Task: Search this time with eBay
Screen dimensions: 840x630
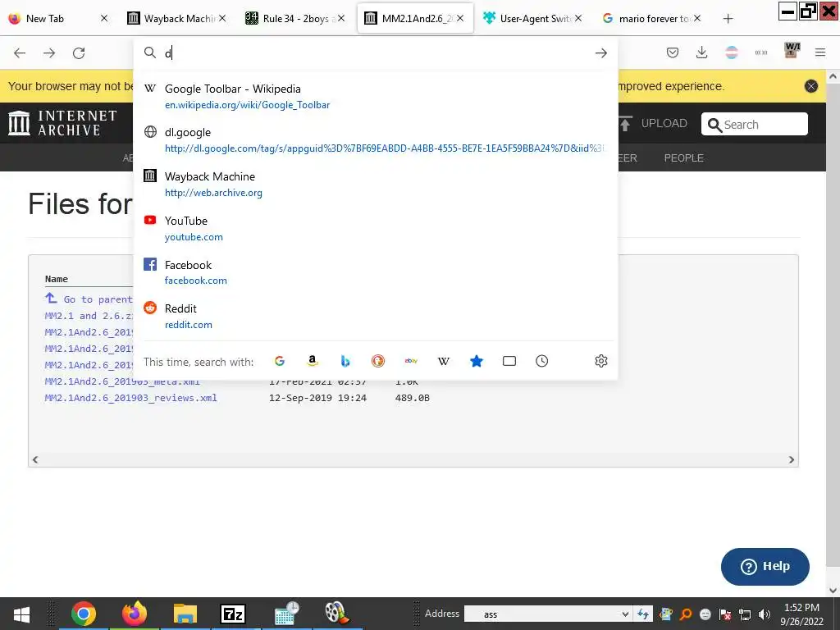Action: point(411,361)
